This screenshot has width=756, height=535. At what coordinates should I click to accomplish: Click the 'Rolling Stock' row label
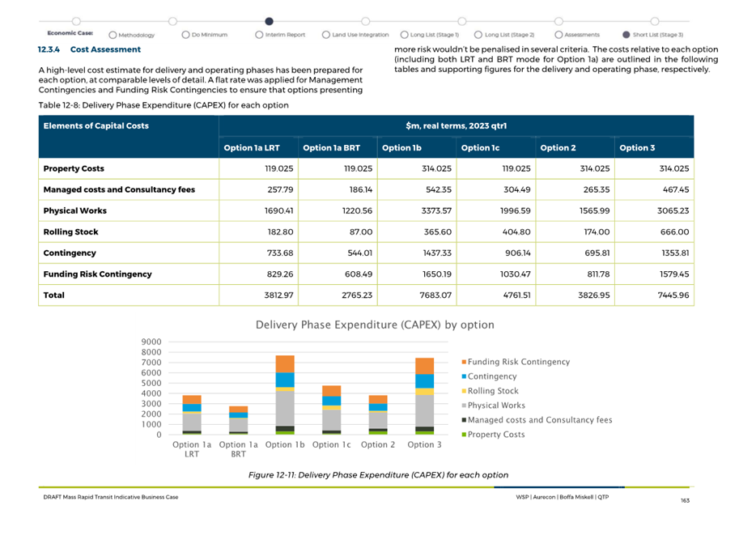coord(71,231)
